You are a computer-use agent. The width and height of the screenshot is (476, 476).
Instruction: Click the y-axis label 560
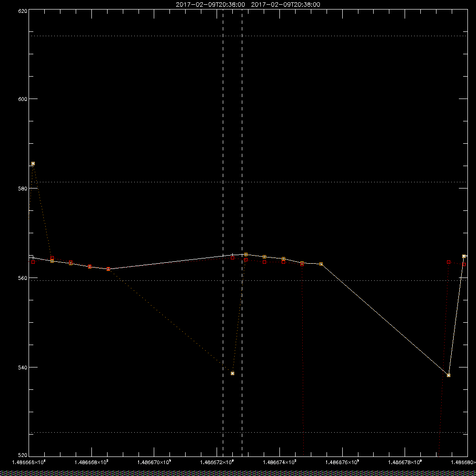pos(23,278)
